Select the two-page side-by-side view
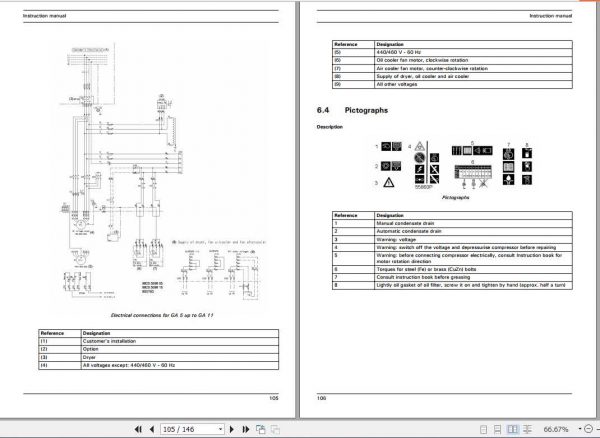The height and width of the screenshot is (438, 600). (x=512, y=430)
